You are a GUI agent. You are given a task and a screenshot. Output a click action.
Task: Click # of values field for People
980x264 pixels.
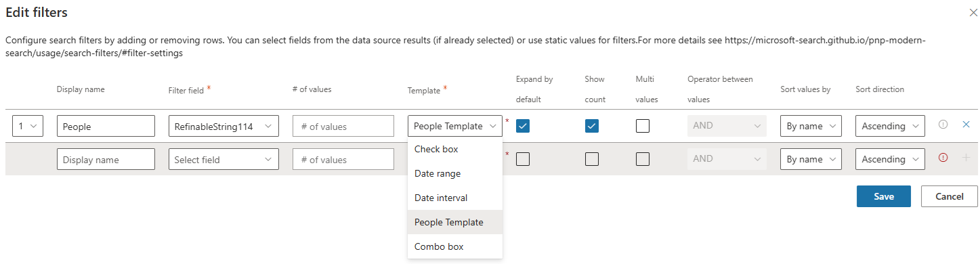click(343, 126)
